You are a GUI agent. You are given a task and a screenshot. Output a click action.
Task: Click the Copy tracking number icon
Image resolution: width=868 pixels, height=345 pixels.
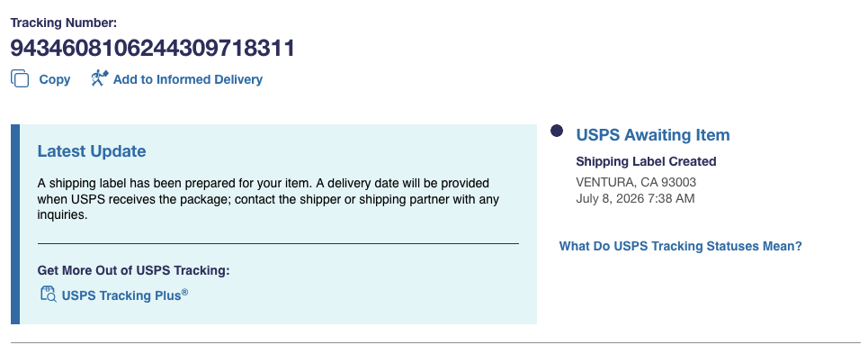coord(20,78)
